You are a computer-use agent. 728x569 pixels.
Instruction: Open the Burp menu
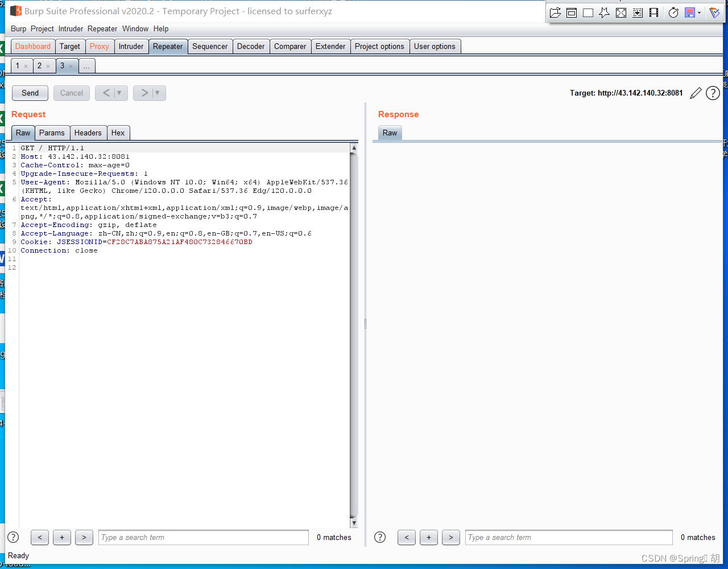[18, 28]
